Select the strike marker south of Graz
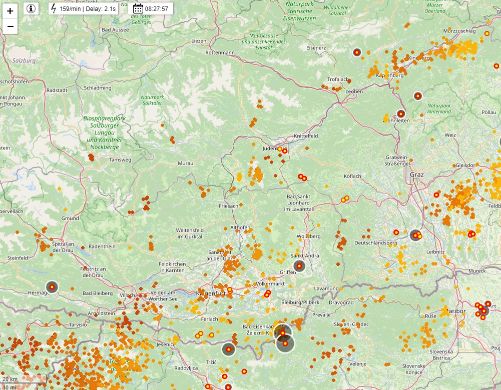 pos(416,235)
